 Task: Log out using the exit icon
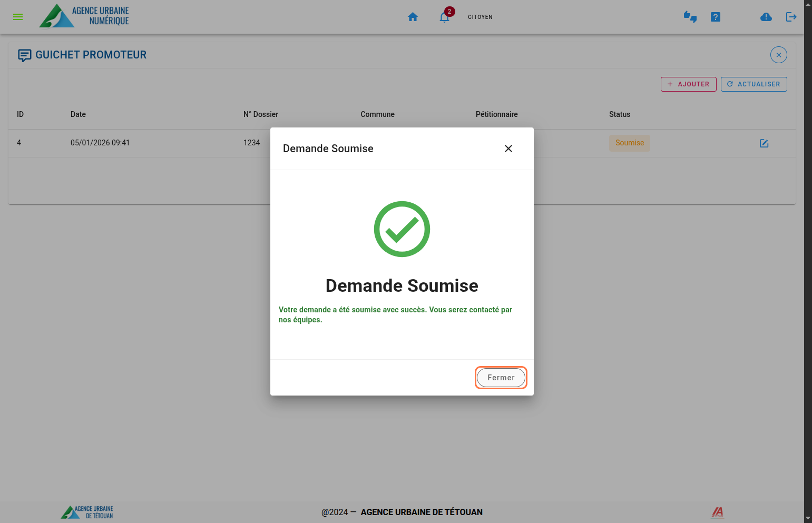(791, 17)
